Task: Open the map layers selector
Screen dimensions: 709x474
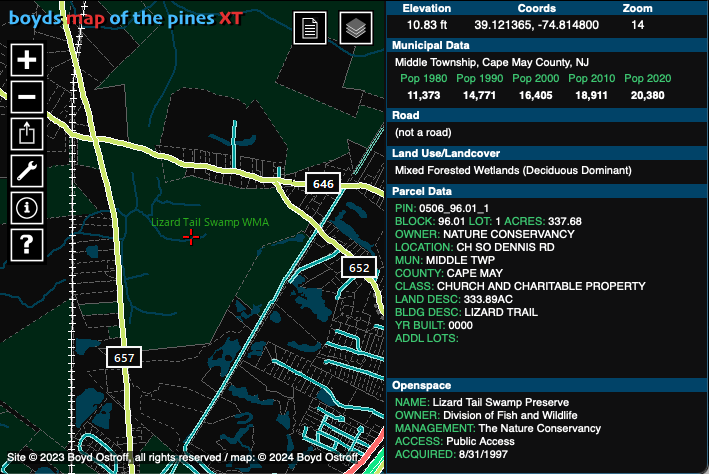Action: (x=355, y=28)
